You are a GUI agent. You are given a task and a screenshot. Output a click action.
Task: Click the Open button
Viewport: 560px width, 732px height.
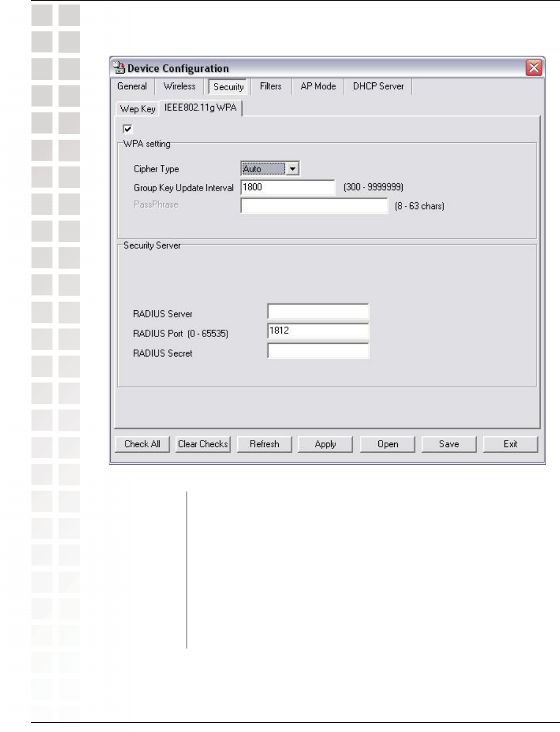click(x=387, y=444)
